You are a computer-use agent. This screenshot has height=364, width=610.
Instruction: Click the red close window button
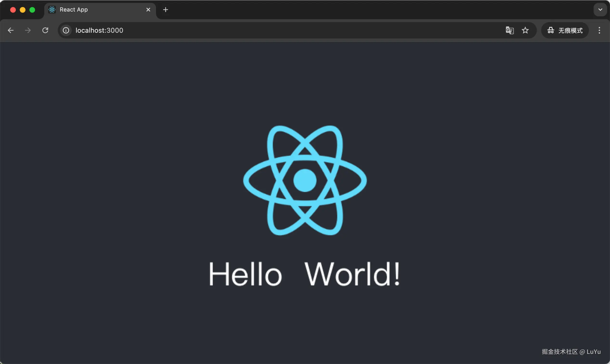click(x=13, y=10)
